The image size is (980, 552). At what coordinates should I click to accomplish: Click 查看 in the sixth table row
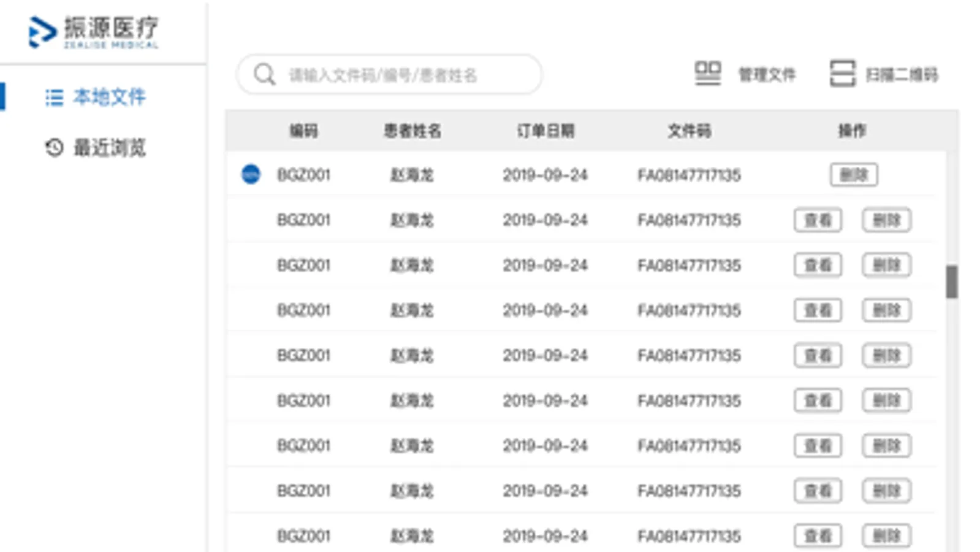click(818, 401)
